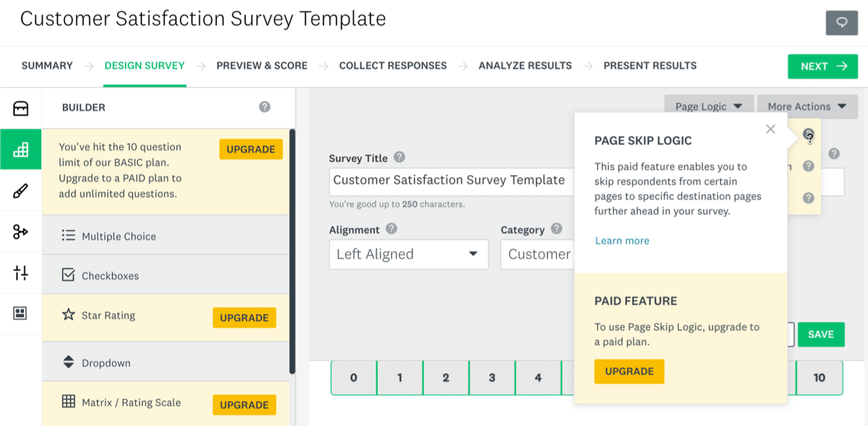Open the Category Customer dropdown
The width and height of the screenshot is (868, 426).
pyautogui.click(x=537, y=254)
